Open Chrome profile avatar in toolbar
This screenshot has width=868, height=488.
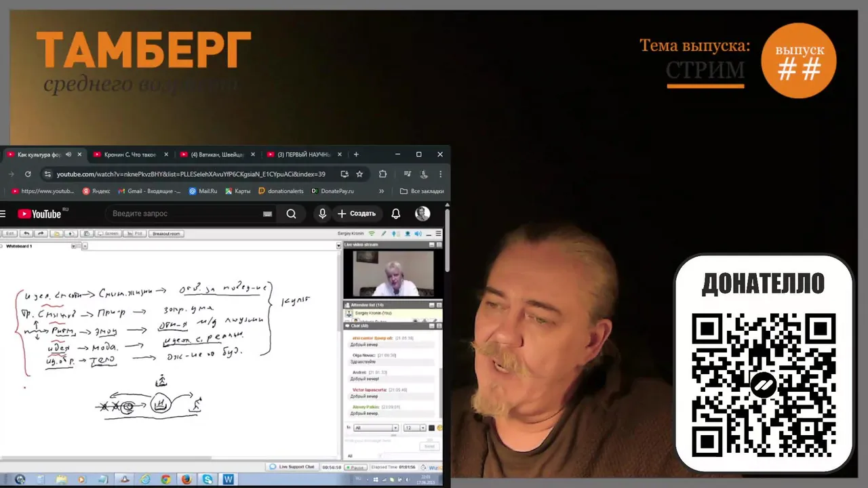[425, 174]
